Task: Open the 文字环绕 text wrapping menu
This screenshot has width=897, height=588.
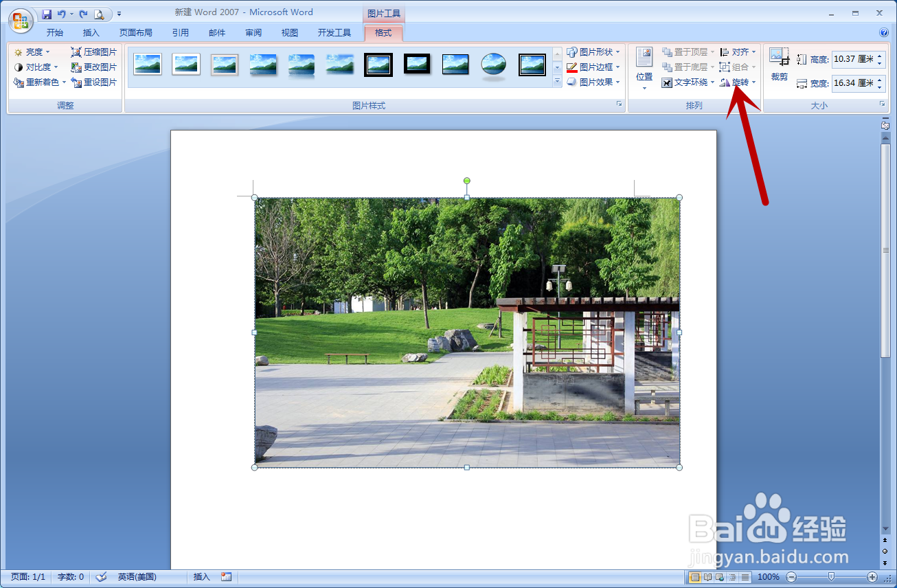Action: click(x=688, y=82)
